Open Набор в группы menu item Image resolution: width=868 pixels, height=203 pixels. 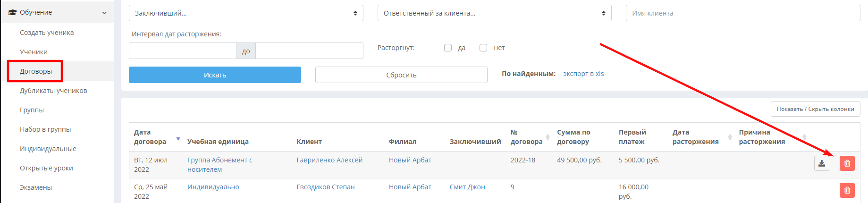pyautogui.click(x=45, y=129)
